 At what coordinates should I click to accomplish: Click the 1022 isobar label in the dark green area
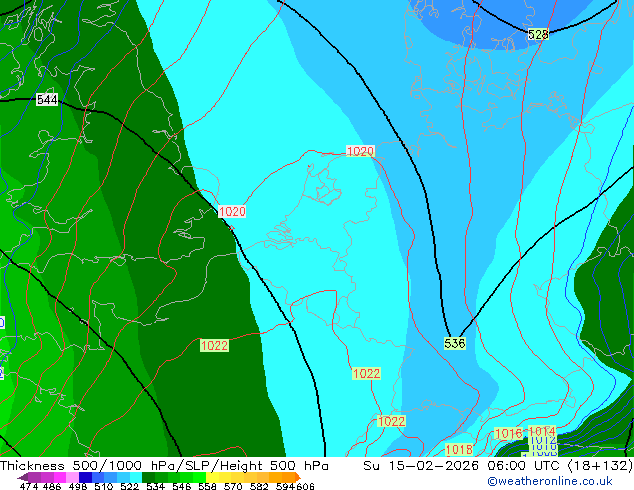tap(214, 346)
